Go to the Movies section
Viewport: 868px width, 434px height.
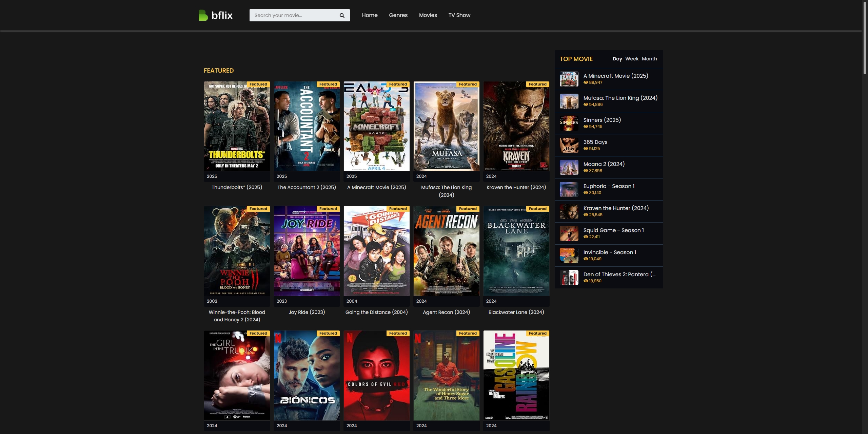pyautogui.click(x=428, y=15)
